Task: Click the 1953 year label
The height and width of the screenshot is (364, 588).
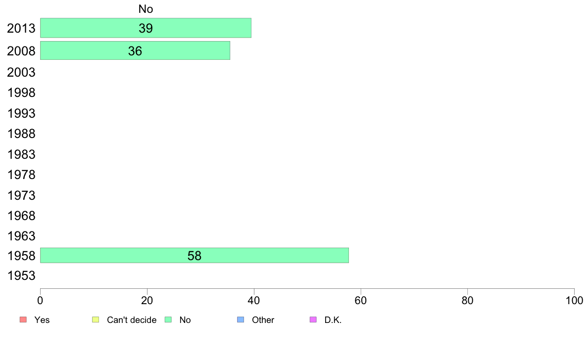Action: tap(21, 276)
